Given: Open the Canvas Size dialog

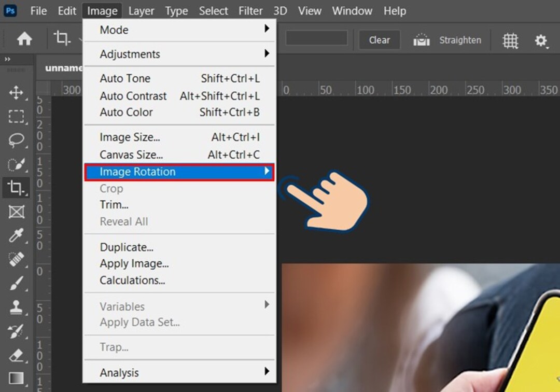Looking at the screenshot, I should coord(179,155).
